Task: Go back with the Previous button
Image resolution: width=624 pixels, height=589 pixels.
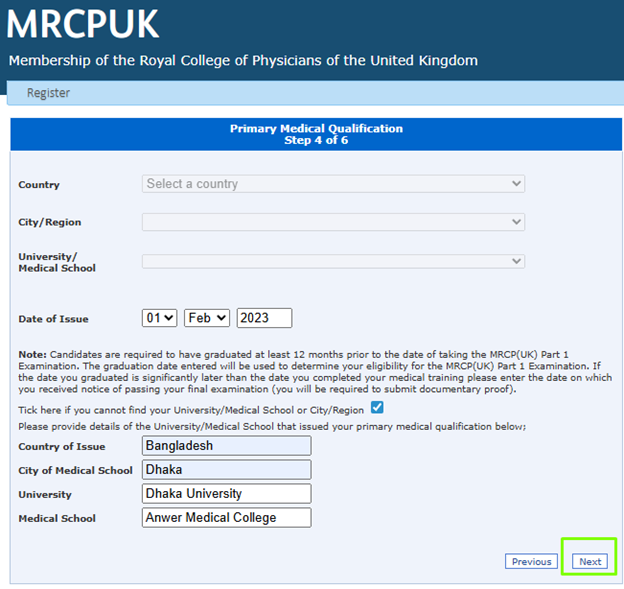Action: coord(531,561)
